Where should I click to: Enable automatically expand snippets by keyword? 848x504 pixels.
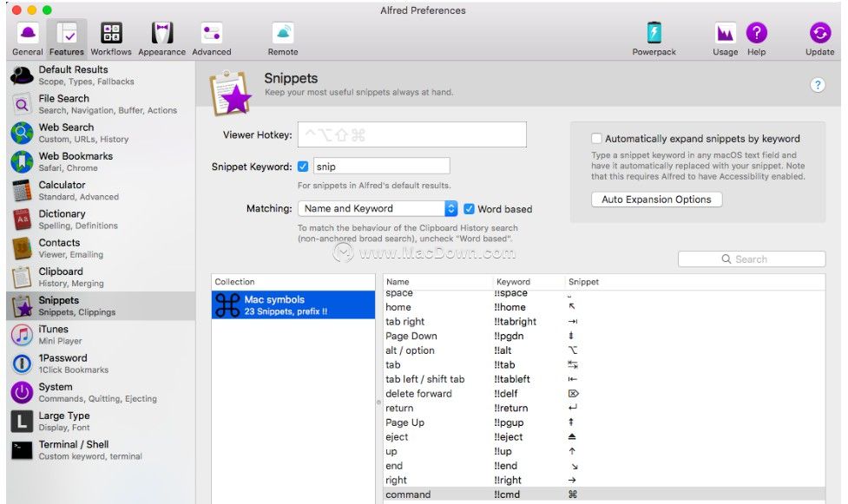(x=596, y=139)
